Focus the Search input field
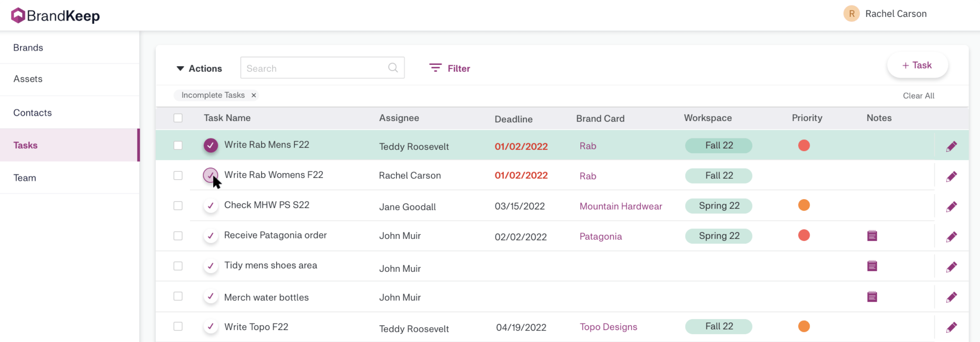The width and height of the screenshot is (980, 342). coord(322,68)
